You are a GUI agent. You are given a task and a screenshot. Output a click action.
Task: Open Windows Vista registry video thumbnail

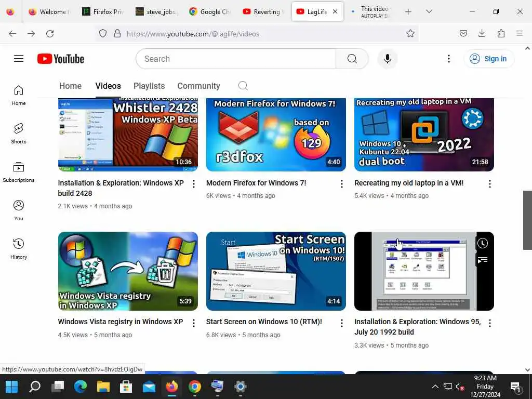(x=128, y=271)
